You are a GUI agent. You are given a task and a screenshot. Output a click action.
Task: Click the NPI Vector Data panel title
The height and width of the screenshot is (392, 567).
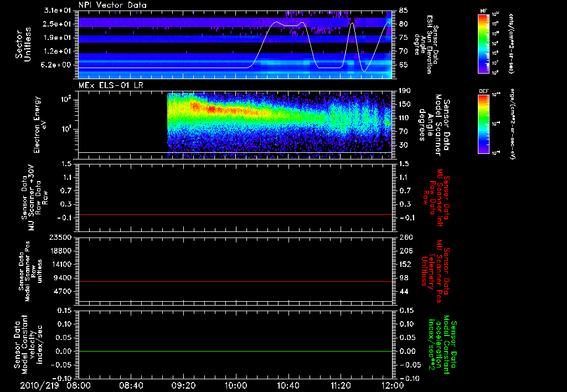[112, 5]
